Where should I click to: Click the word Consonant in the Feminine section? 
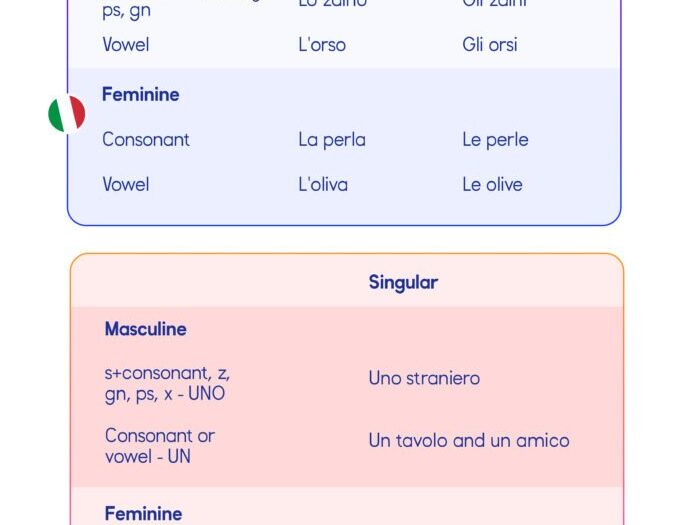(146, 139)
